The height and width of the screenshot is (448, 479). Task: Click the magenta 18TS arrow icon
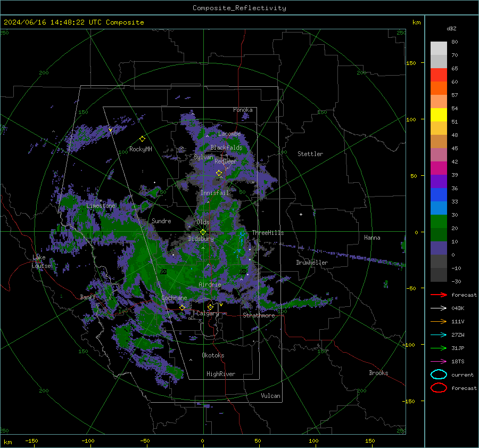tap(439, 362)
